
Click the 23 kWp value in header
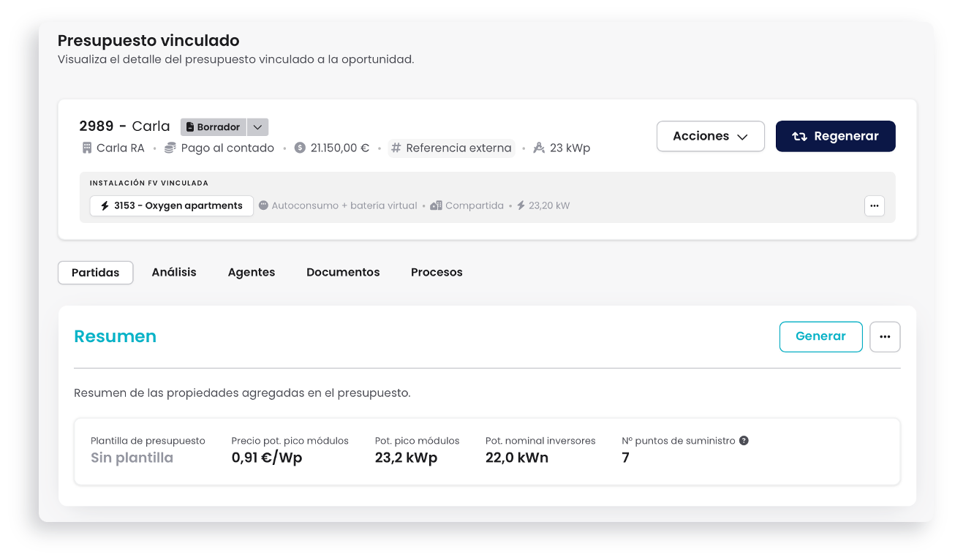pos(570,148)
